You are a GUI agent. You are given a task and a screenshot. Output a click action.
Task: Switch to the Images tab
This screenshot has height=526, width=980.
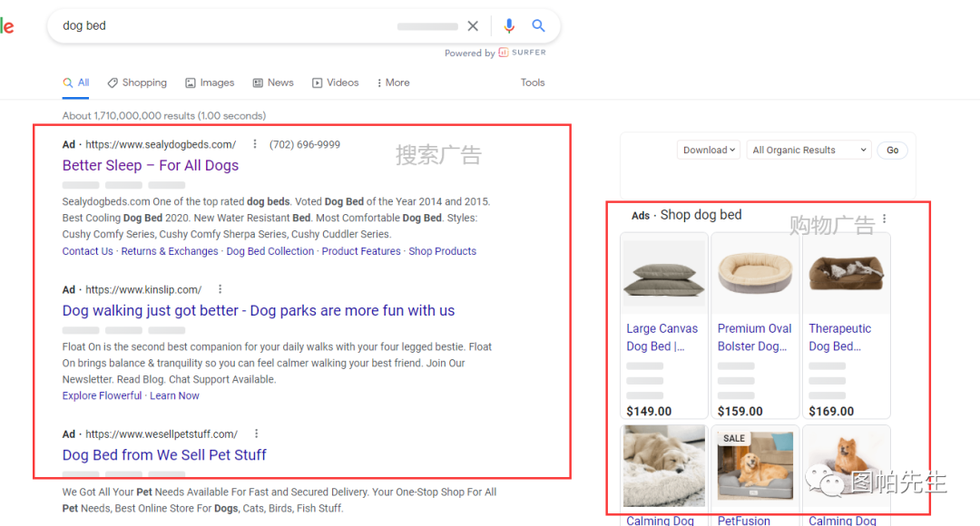coord(210,83)
